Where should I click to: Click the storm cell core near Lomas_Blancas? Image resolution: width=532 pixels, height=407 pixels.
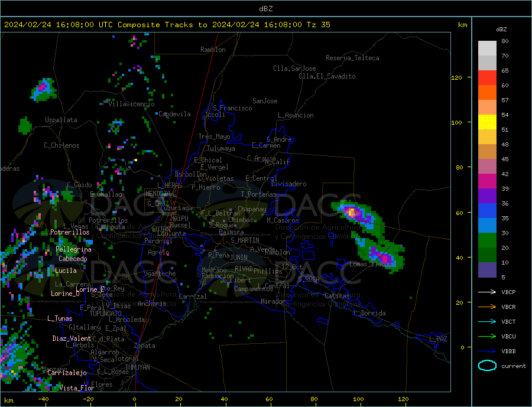click(384, 258)
